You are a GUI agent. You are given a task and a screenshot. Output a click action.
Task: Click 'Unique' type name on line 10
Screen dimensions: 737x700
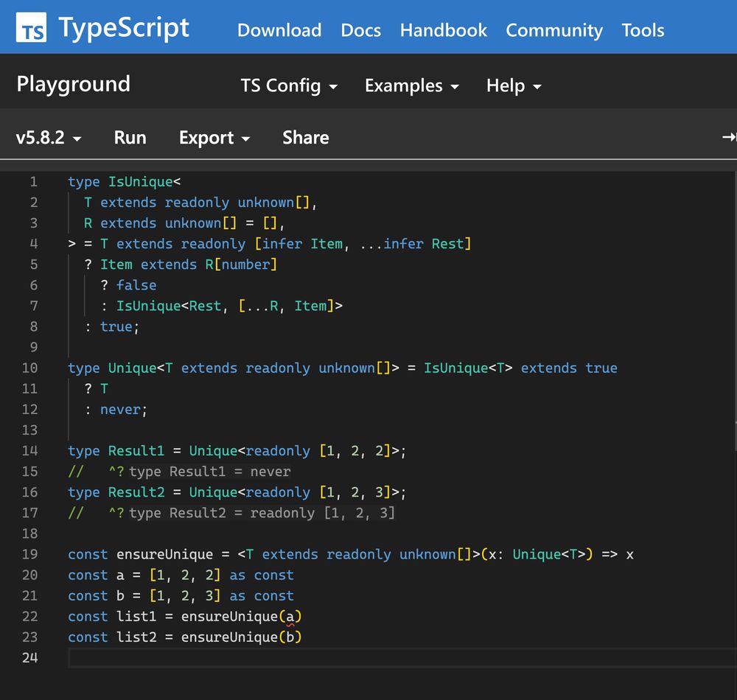click(132, 368)
